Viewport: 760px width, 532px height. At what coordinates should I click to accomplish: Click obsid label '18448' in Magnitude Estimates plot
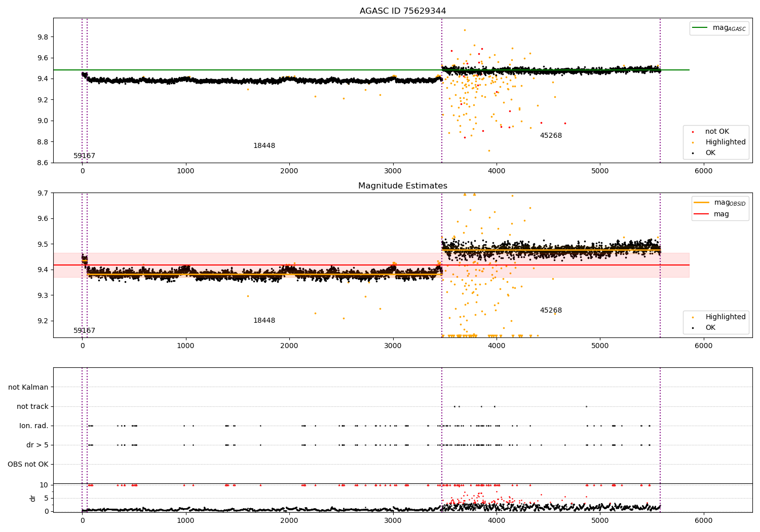(264, 321)
